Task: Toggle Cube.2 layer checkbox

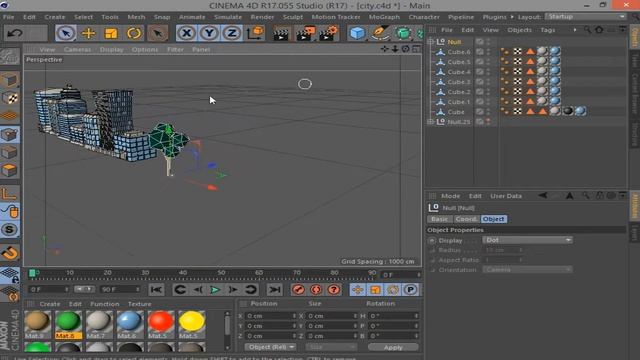Action: click(x=480, y=92)
